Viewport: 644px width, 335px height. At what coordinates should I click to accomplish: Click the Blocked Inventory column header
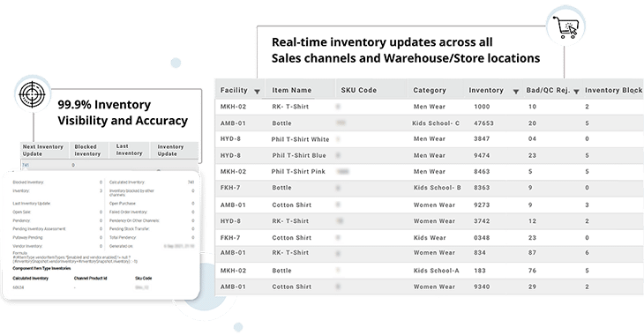[87, 150]
